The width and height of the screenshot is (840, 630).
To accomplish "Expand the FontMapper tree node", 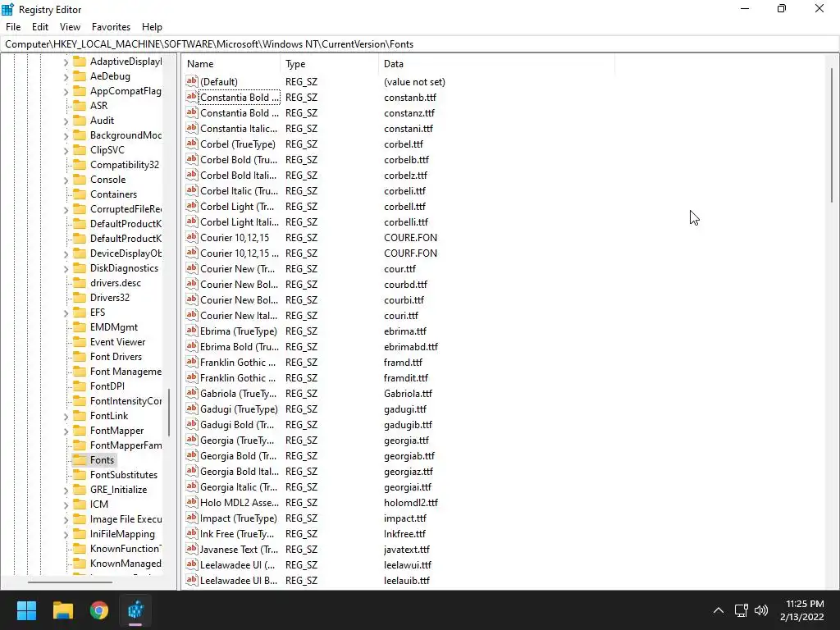I will [66, 431].
